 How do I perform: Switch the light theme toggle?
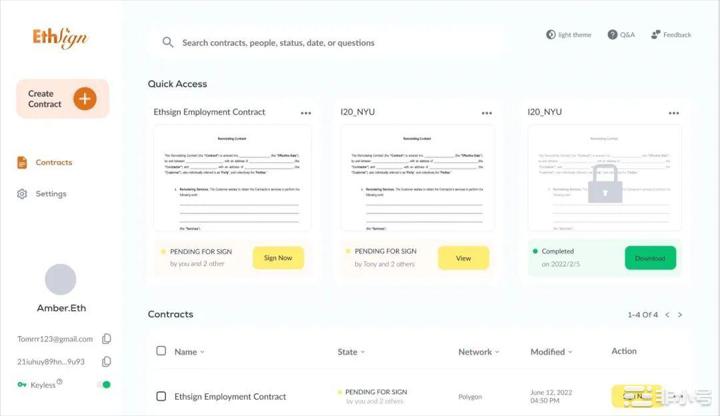coord(568,35)
